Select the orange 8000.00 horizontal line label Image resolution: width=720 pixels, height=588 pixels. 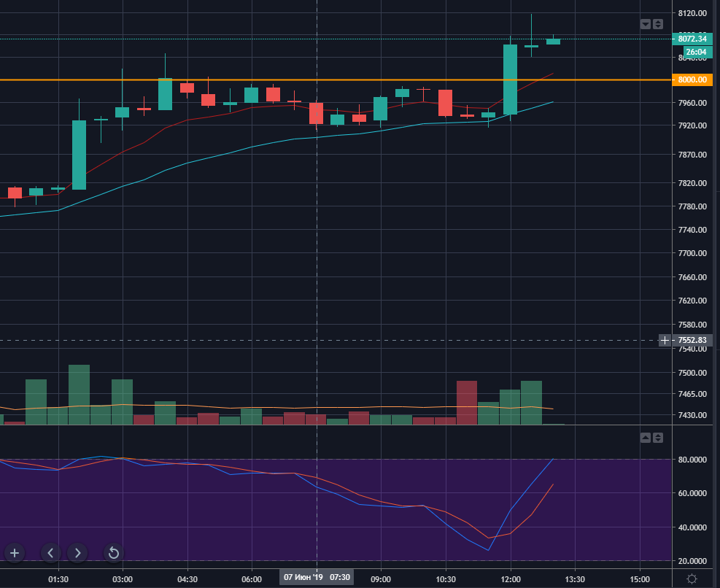[x=692, y=80]
